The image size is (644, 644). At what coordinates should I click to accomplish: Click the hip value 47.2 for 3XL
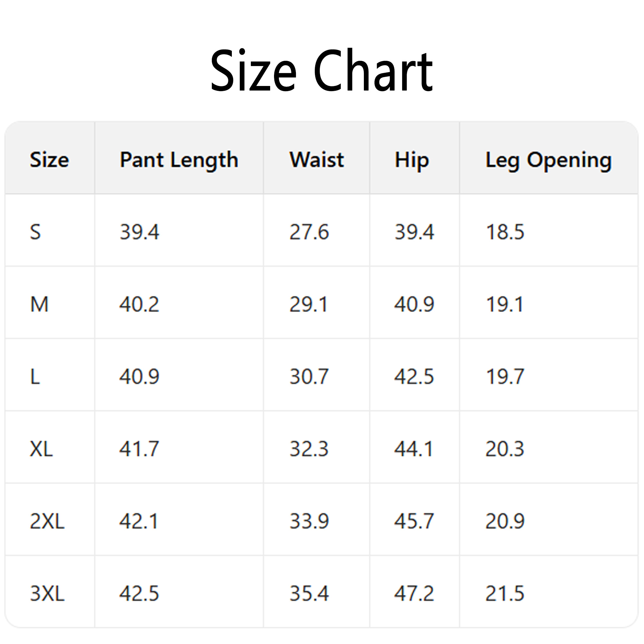coord(414,594)
